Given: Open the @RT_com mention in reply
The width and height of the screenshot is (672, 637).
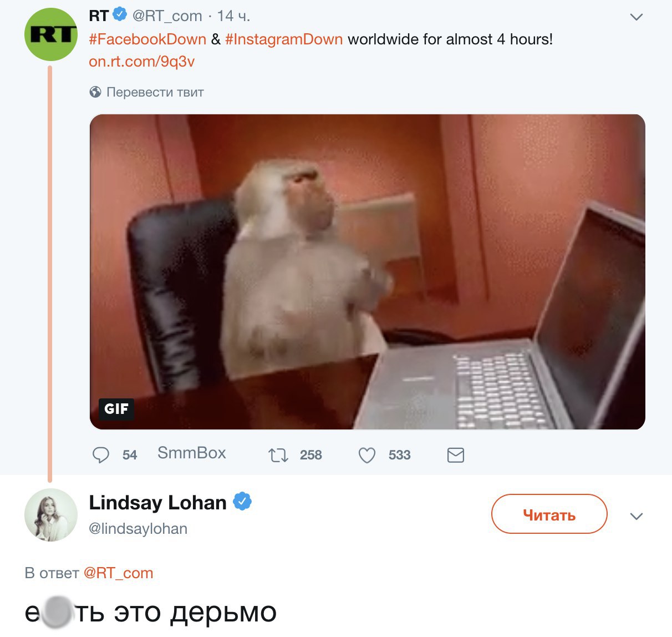Looking at the screenshot, I should (x=118, y=573).
